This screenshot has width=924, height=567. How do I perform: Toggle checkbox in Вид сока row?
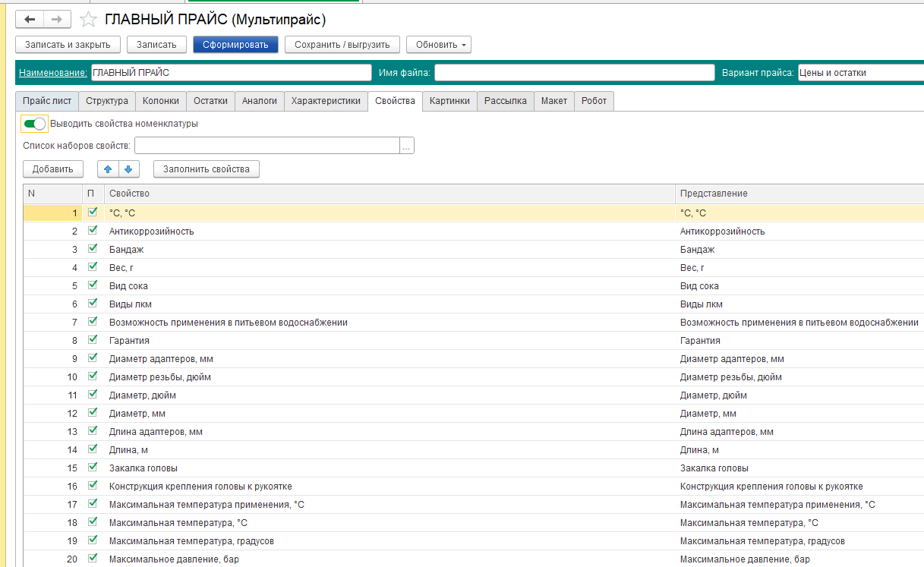(x=93, y=285)
